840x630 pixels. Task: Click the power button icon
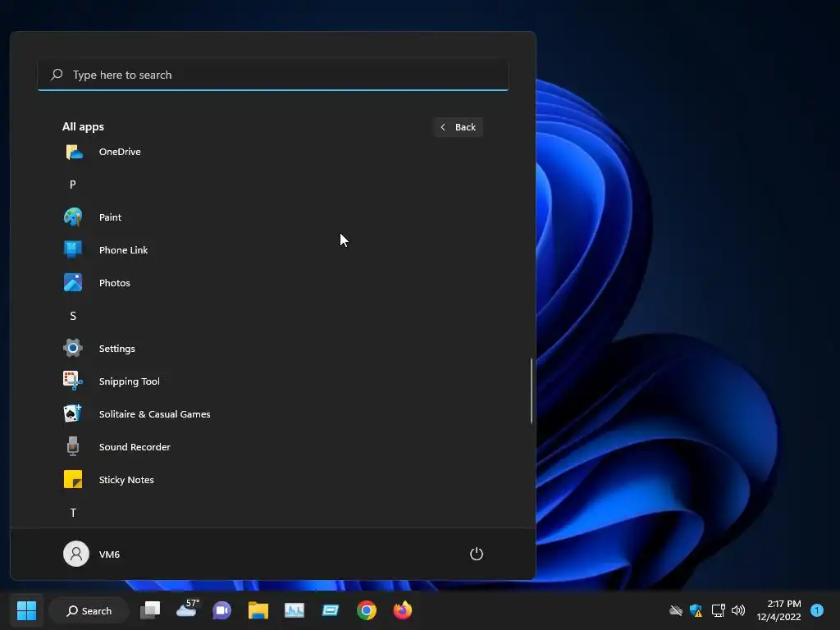coord(477,554)
